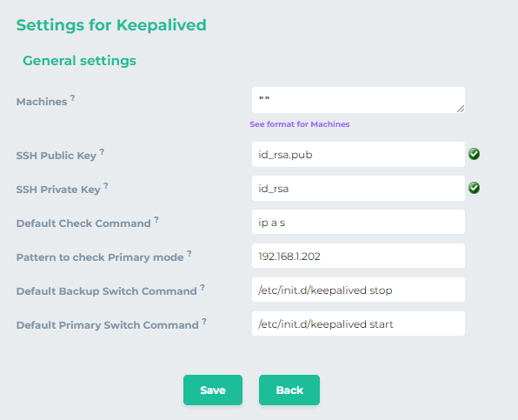Open help for Pattern to check Primary mode
Image resolution: width=518 pixels, height=420 pixels.
point(189,254)
